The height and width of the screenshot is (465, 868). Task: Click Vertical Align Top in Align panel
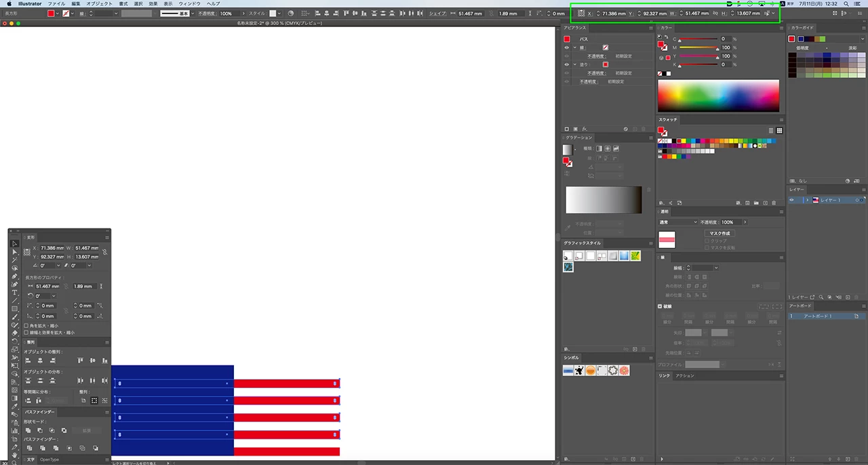79,361
